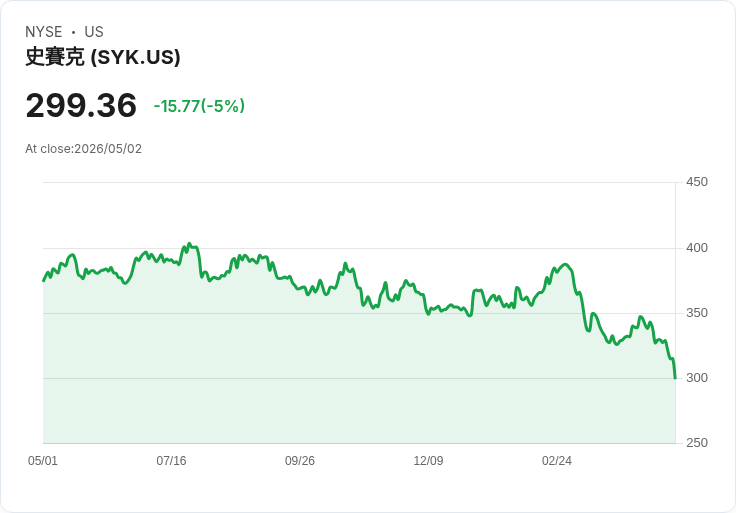Click the 09/26 date axis label
Viewport: 736px width, 513px height.
click(x=300, y=460)
